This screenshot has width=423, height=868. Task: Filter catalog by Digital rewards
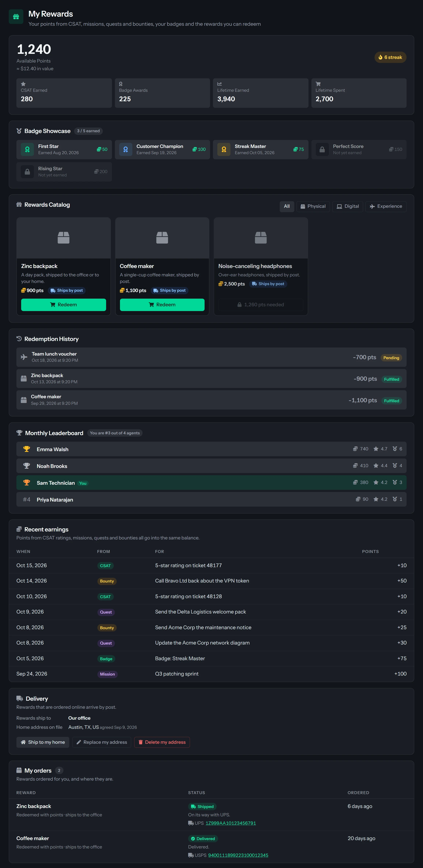pos(348,206)
